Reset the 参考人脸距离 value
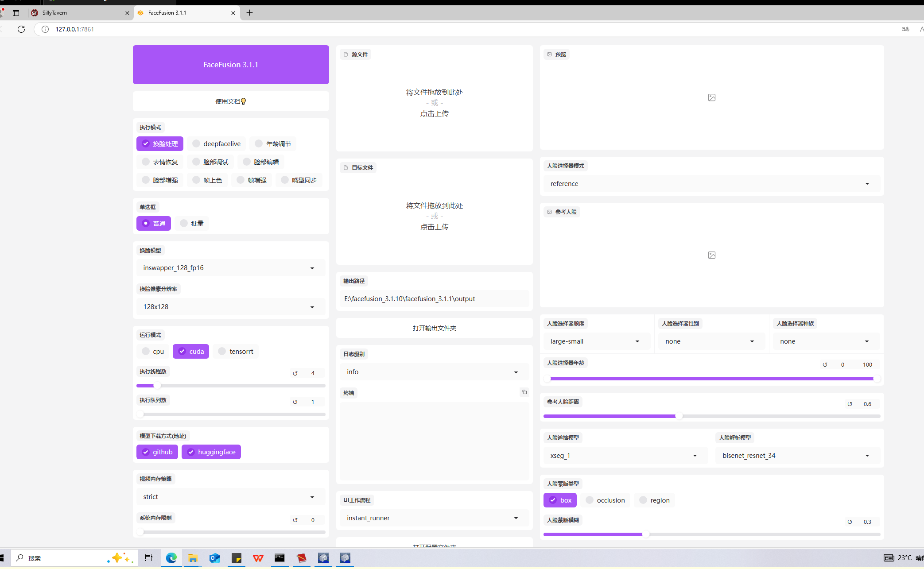The height and width of the screenshot is (569, 924). pyautogui.click(x=850, y=404)
